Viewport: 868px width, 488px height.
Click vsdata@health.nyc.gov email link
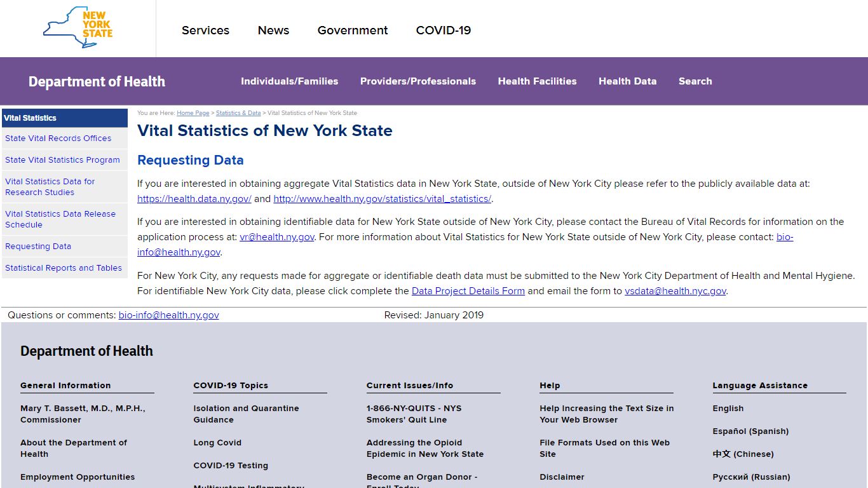tap(675, 291)
